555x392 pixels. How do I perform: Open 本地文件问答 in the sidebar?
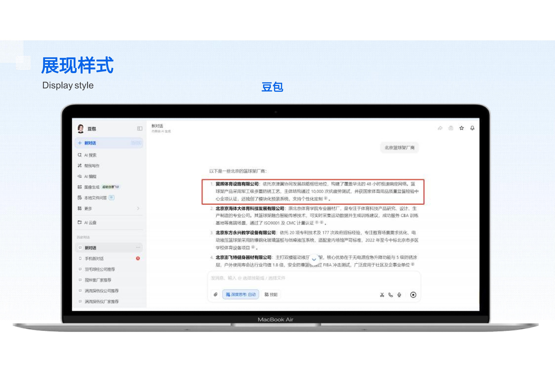pyautogui.click(x=96, y=198)
